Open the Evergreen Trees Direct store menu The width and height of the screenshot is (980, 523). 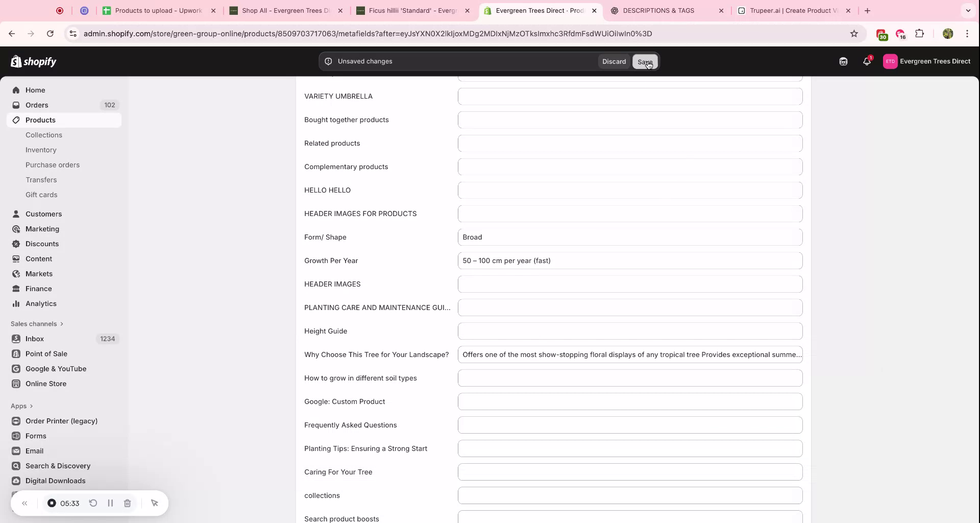926,61
